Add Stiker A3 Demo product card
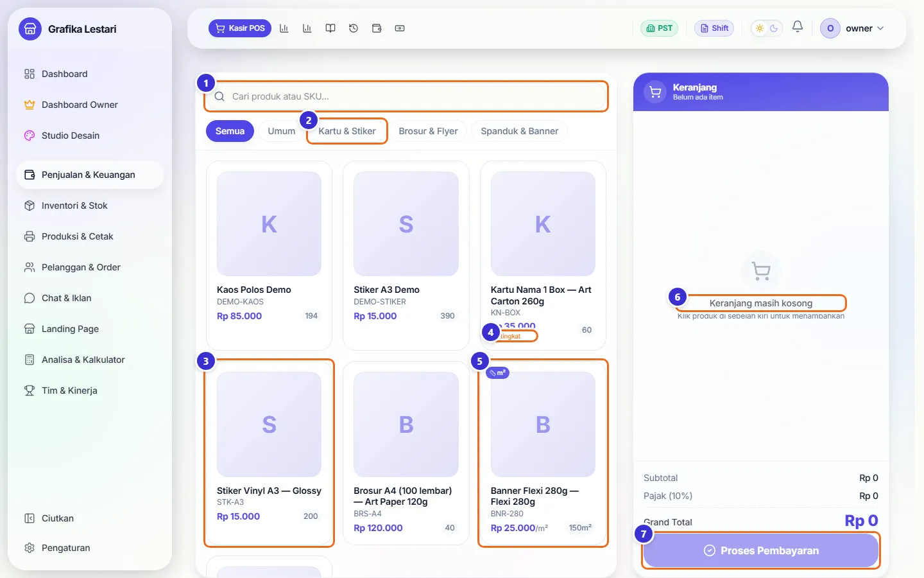This screenshot has height=578, width=924. [406, 255]
